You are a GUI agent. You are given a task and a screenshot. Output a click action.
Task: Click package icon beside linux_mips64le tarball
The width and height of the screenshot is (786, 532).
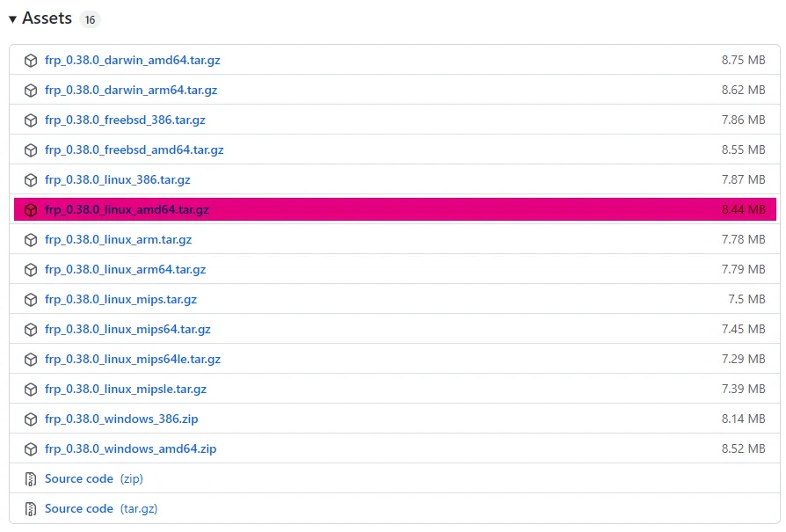pyautogui.click(x=31, y=360)
